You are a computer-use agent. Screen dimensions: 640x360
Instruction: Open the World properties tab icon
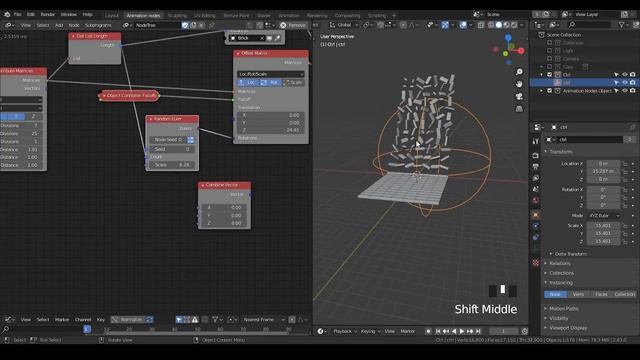pyautogui.click(x=536, y=200)
